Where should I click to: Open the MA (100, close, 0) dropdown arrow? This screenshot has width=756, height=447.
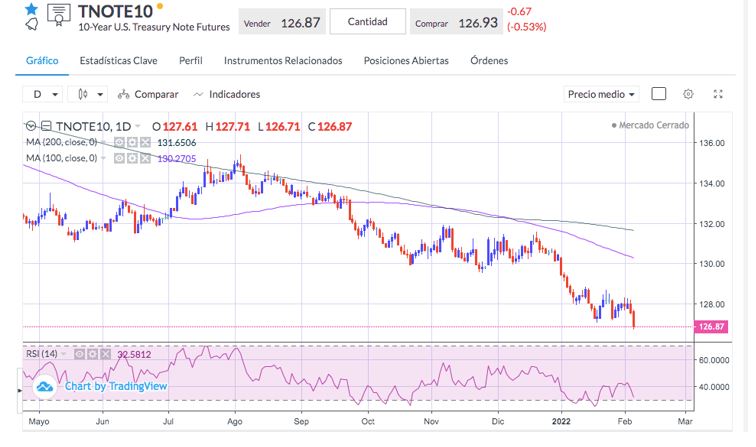[x=103, y=158]
